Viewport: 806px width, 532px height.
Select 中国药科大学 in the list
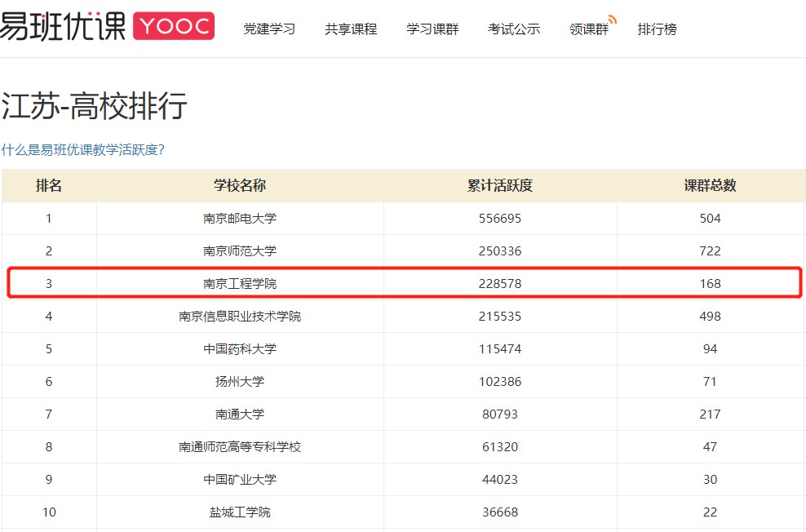click(240, 349)
